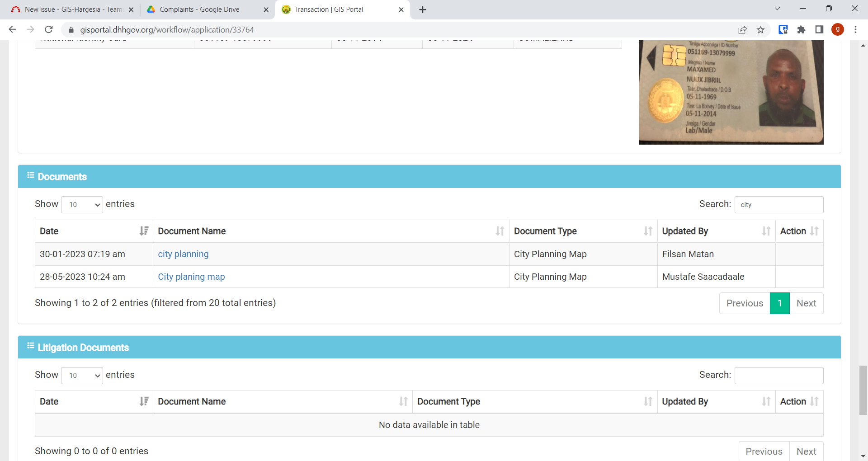Open Chrome's three-dot menu
The width and height of the screenshot is (868, 461).
coord(855,30)
